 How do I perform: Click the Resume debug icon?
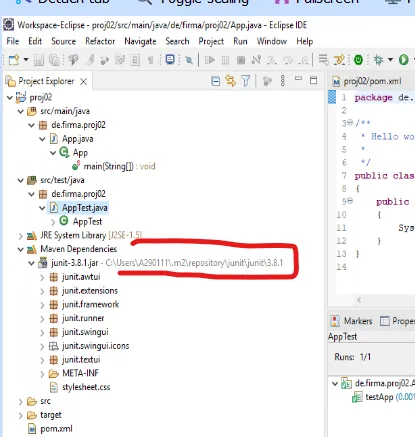tap(210, 60)
